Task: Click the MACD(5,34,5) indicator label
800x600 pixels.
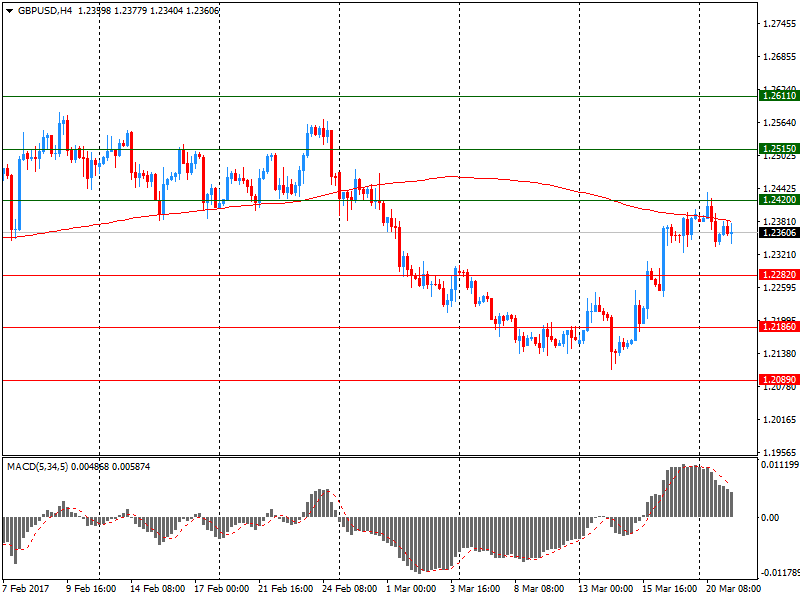Action: tap(37, 466)
